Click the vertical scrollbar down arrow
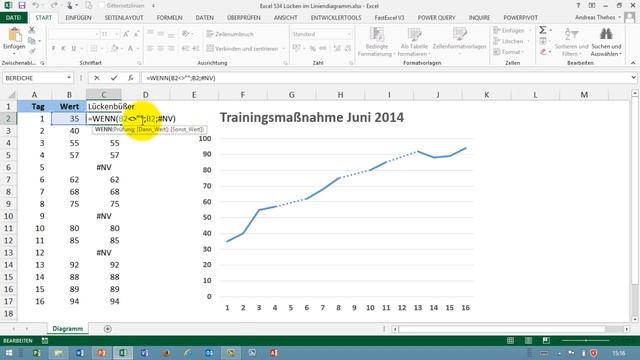 click(635, 319)
